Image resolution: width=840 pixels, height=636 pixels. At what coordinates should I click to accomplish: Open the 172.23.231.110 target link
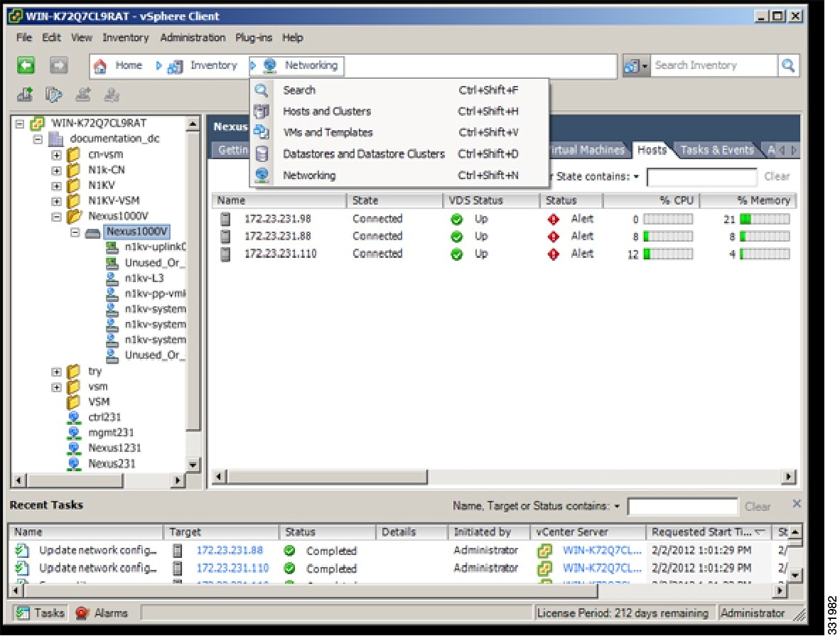click(232, 568)
